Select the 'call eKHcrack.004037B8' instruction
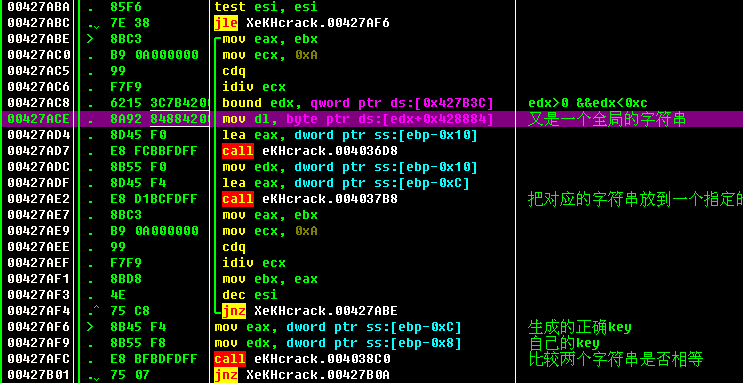 (310, 199)
